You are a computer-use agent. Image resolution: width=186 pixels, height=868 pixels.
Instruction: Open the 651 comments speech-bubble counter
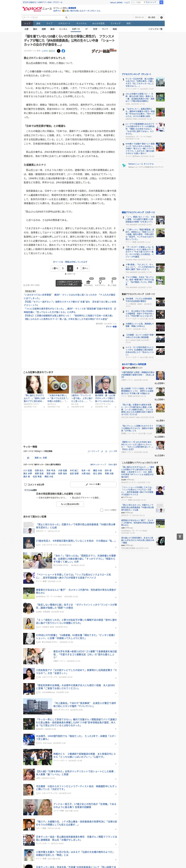point(45,51)
